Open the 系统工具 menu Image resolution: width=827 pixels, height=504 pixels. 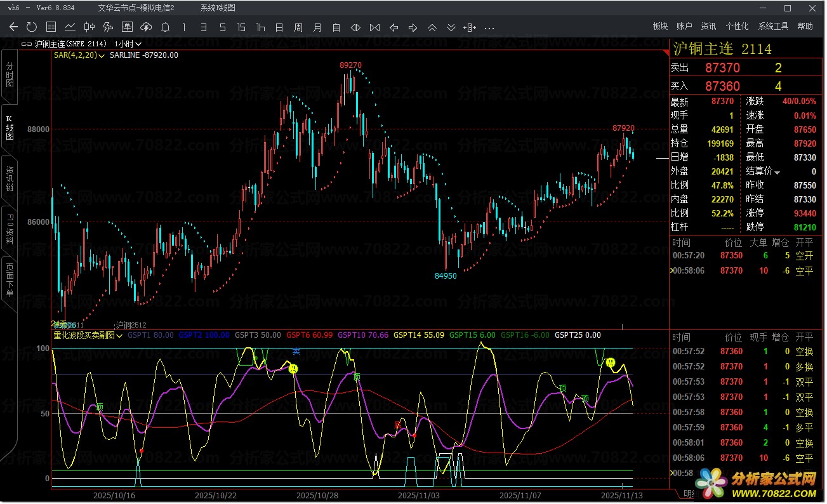tap(773, 27)
